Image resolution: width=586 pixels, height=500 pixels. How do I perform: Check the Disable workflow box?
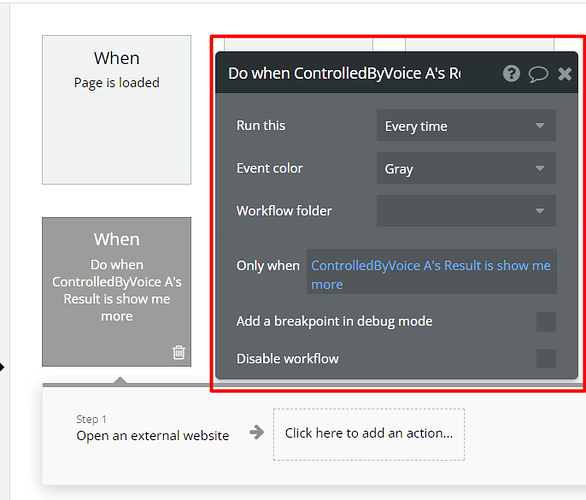pos(546,359)
